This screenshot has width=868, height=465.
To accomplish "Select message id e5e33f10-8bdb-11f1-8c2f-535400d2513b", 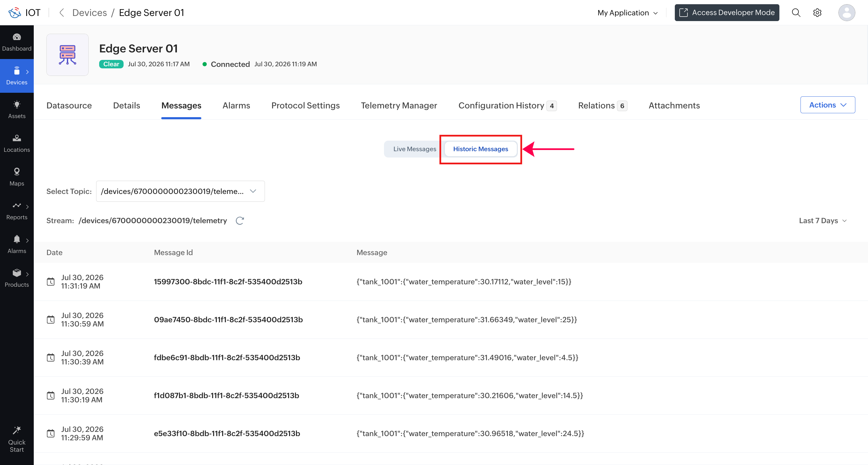I will pyautogui.click(x=227, y=433).
